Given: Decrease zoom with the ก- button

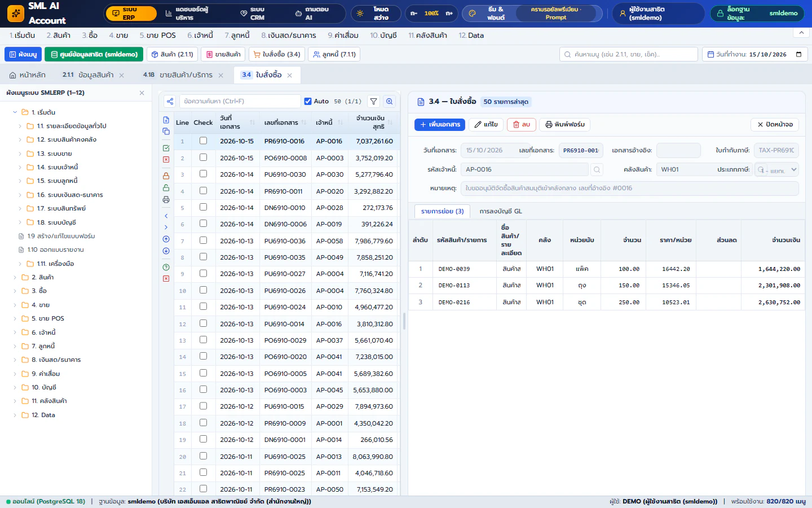Looking at the screenshot, I should 414,13.
